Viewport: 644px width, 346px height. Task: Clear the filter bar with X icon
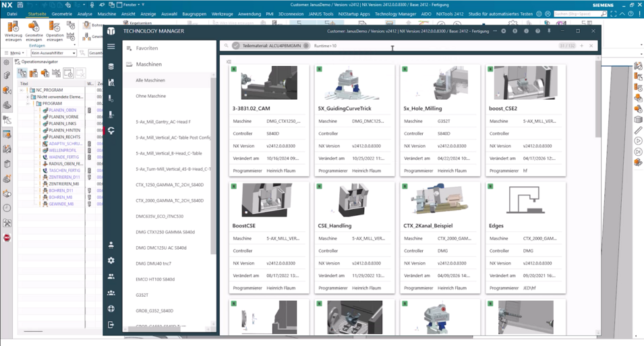pyautogui.click(x=591, y=46)
